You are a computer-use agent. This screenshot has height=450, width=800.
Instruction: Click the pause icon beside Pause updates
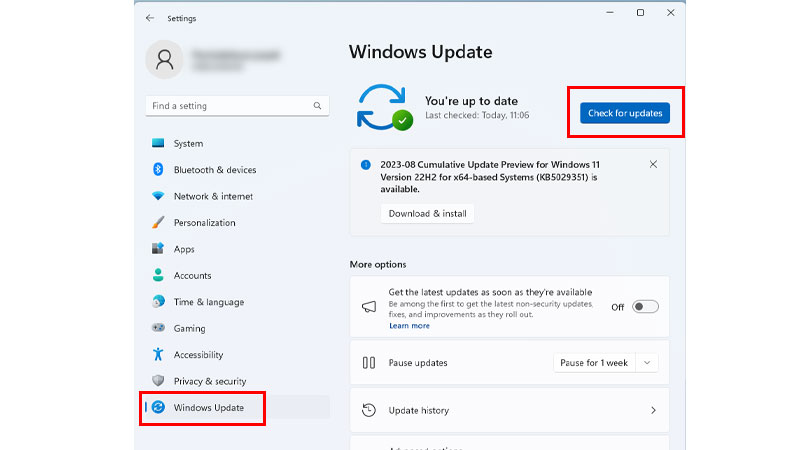tap(369, 363)
